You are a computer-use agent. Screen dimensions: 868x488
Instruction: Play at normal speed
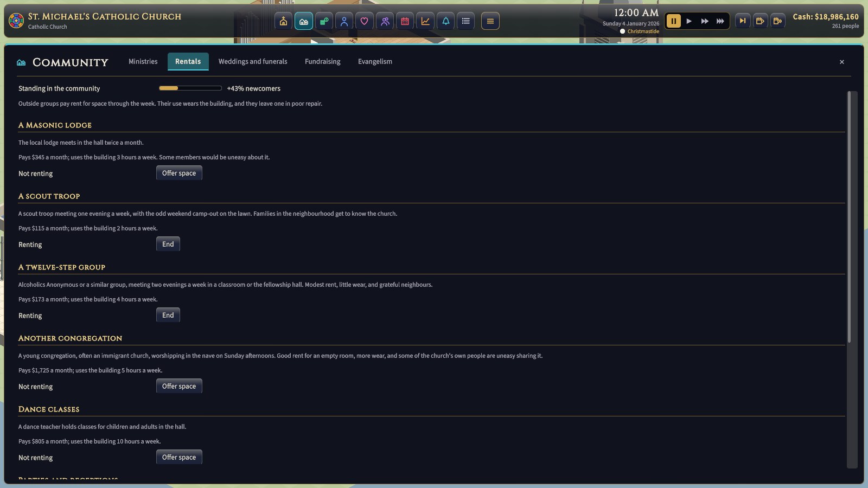(689, 21)
